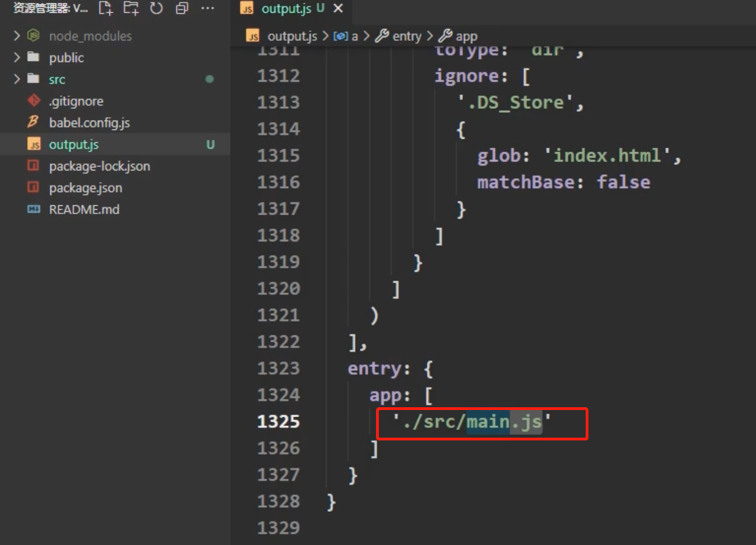Click the 'entry:' key on line 1323

pos(379,368)
